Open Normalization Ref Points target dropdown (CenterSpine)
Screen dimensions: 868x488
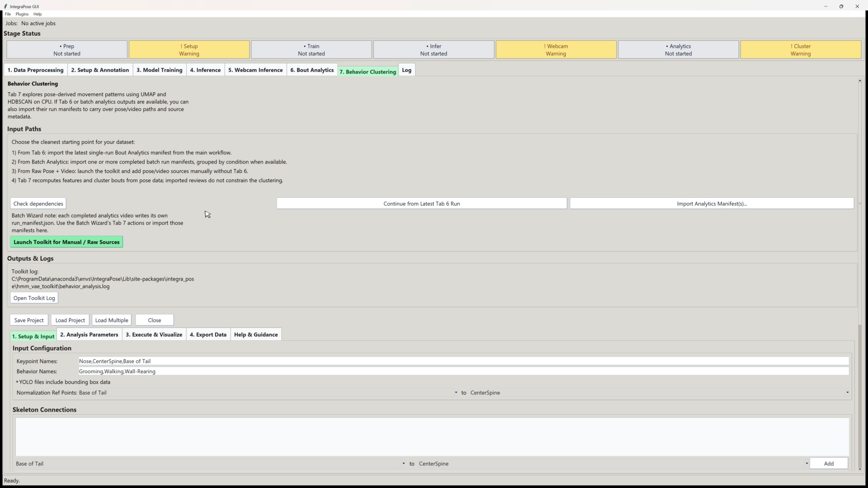coord(659,393)
